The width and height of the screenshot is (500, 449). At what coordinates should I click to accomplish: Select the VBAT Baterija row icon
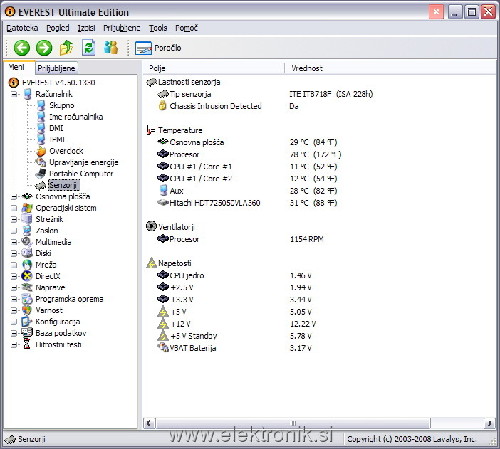(x=163, y=348)
